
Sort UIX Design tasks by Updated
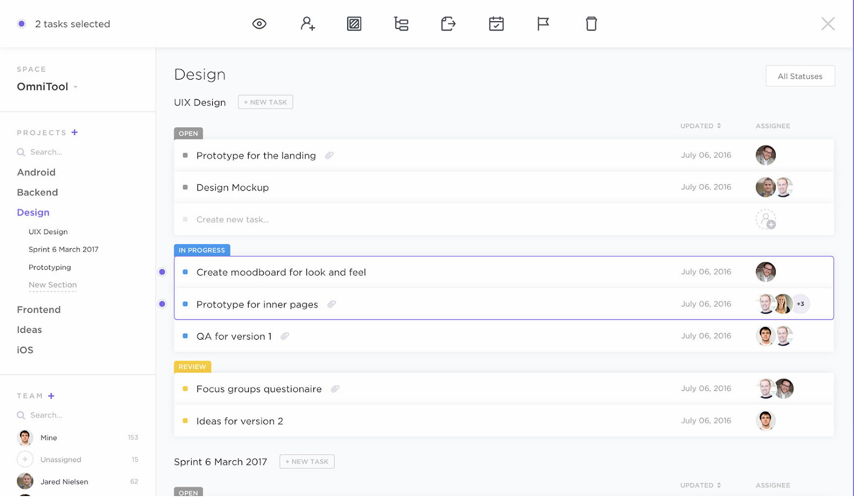(700, 126)
